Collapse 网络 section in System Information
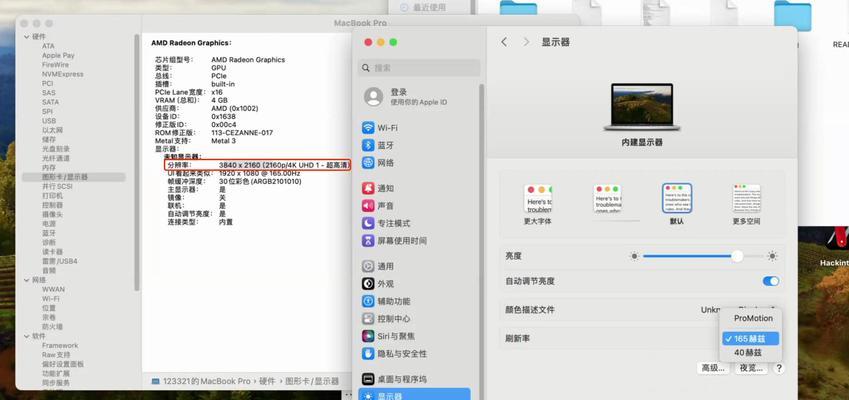 click(27, 280)
